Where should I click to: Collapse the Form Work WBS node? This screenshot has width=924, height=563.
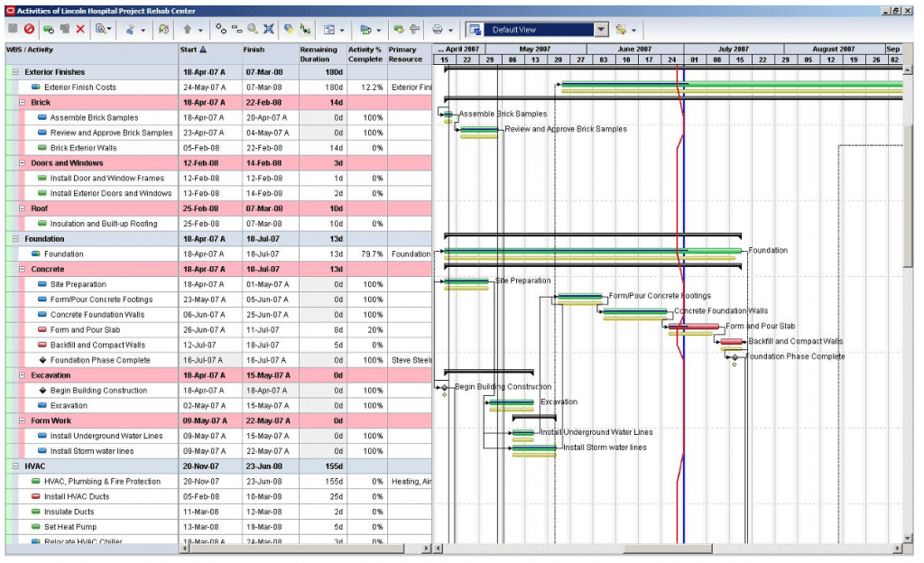click(x=22, y=421)
